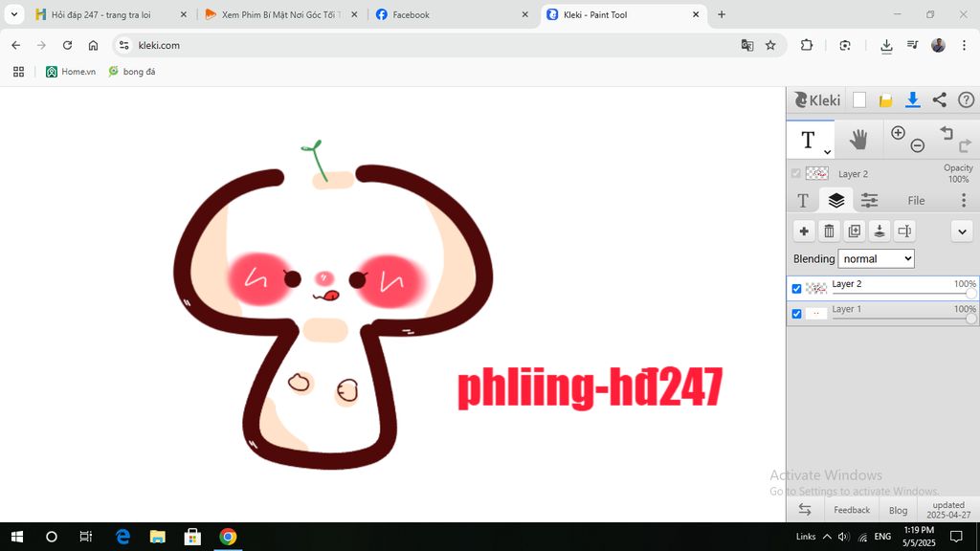Screen dimensions: 980x551
Task: Open the Blending mode dropdown
Action: point(876,258)
